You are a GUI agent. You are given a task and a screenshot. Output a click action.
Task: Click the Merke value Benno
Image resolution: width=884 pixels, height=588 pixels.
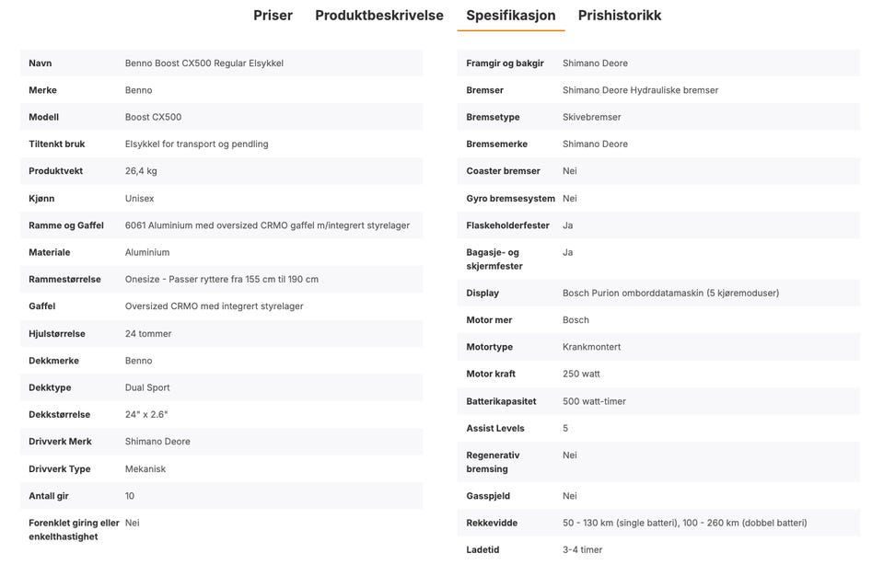(139, 90)
